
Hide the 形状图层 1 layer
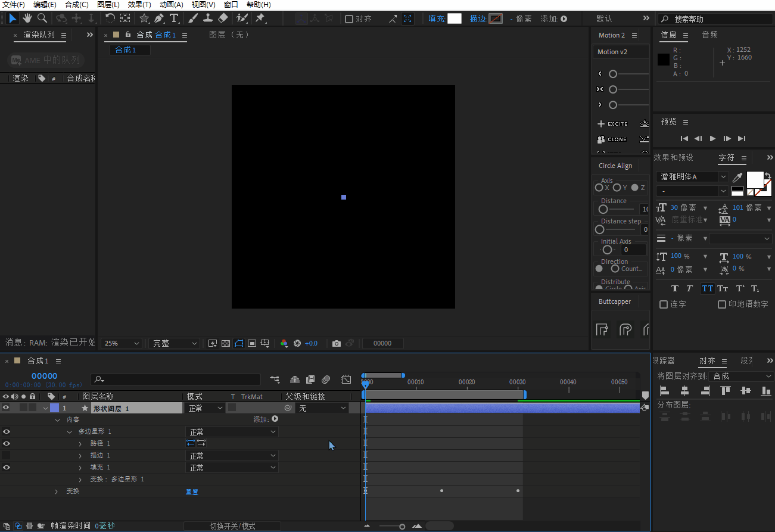click(x=6, y=408)
